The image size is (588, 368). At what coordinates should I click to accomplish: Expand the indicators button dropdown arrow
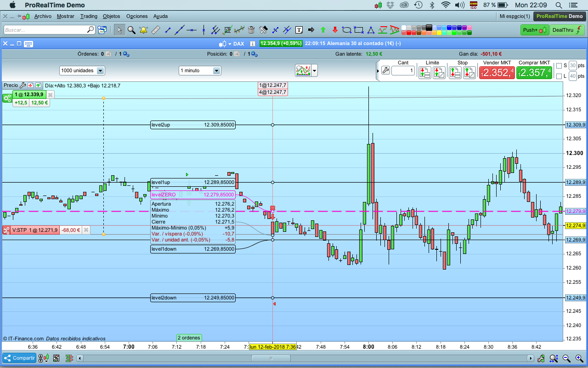click(315, 71)
